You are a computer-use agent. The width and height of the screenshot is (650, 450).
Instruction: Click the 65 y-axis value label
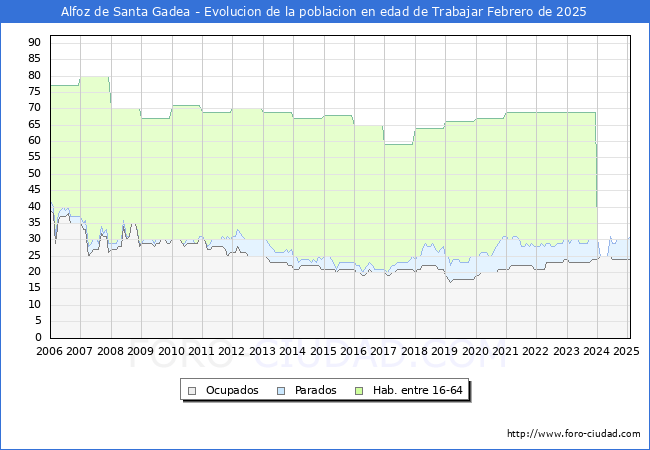[34, 124]
